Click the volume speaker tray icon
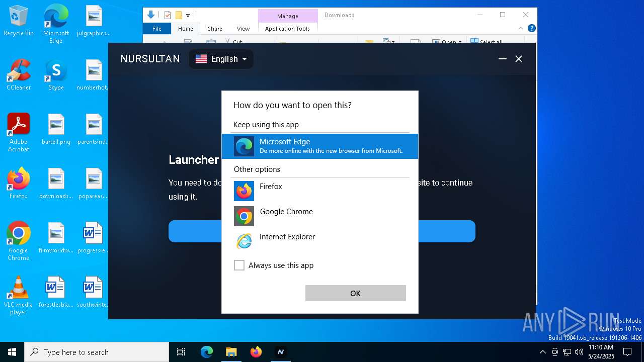The image size is (644, 362). tap(579, 352)
